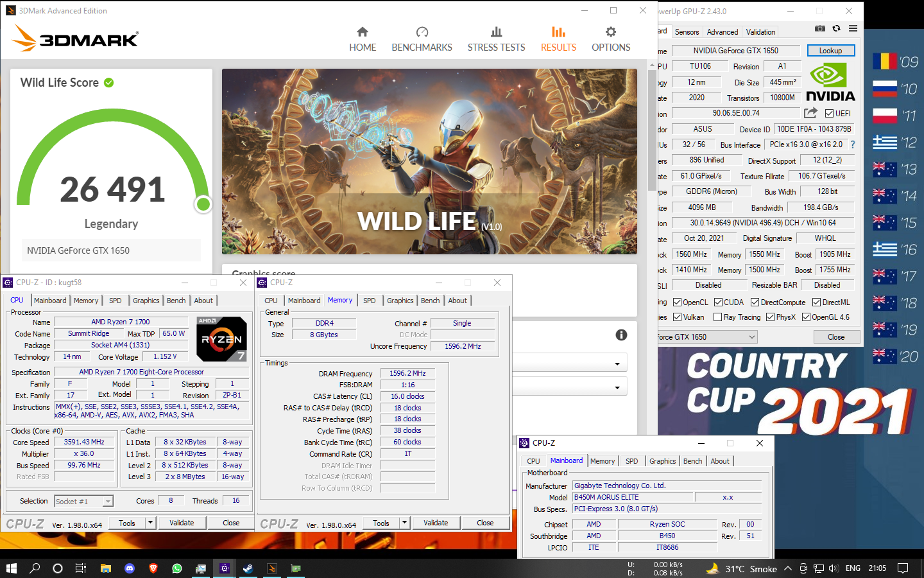Open WhatsApp from the taskbar
This screenshot has height=578, width=924.
[x=177, y=568]
